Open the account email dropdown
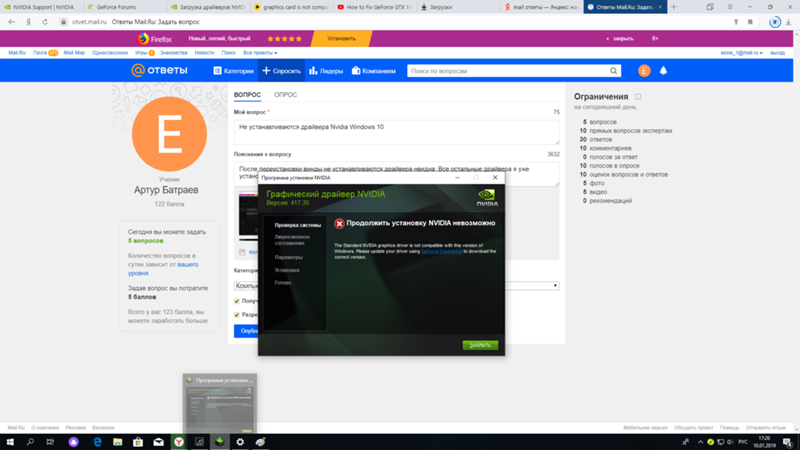800x450 pixels. point(741,53)
